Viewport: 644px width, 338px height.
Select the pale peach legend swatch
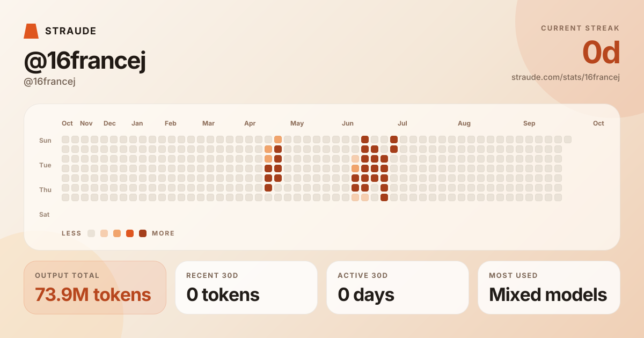point(104,233)
